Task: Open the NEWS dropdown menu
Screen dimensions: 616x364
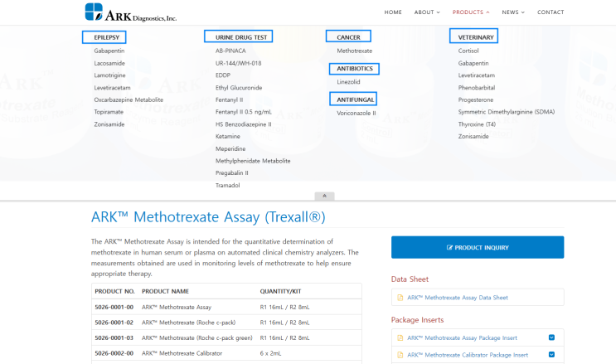Action: 512,12
